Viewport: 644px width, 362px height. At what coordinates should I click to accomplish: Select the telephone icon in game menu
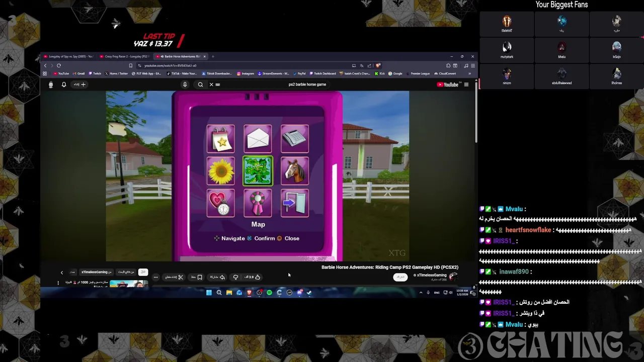tap(295, 138)
